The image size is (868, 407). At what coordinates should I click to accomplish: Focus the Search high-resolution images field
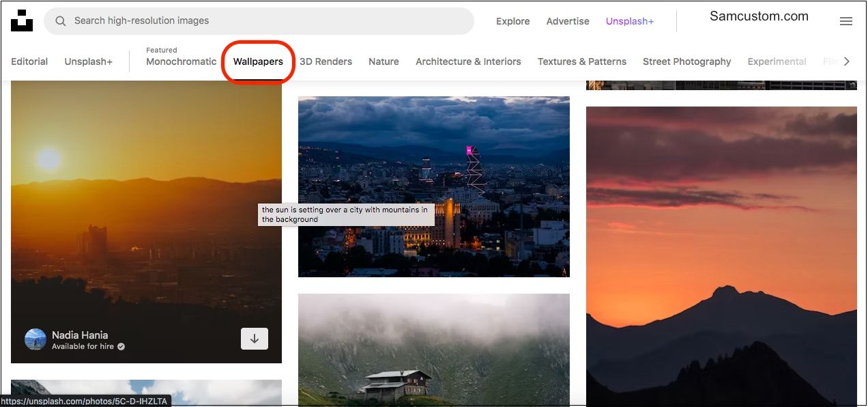(x=259, y=21)
